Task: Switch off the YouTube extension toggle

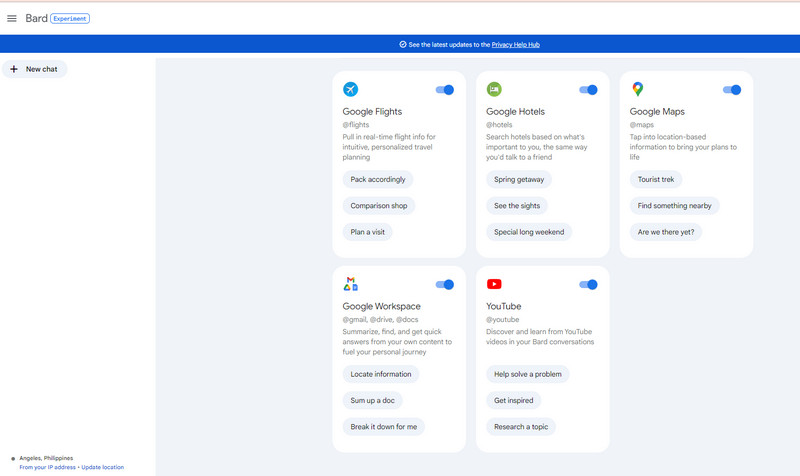Action: [x=588, y=285]
